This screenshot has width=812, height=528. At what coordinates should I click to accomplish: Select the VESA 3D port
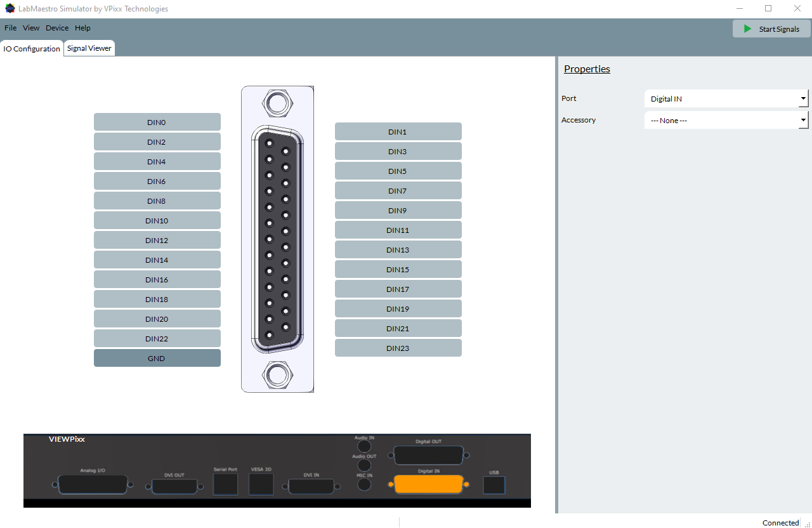pyautogui.click(x=261, y=484)
